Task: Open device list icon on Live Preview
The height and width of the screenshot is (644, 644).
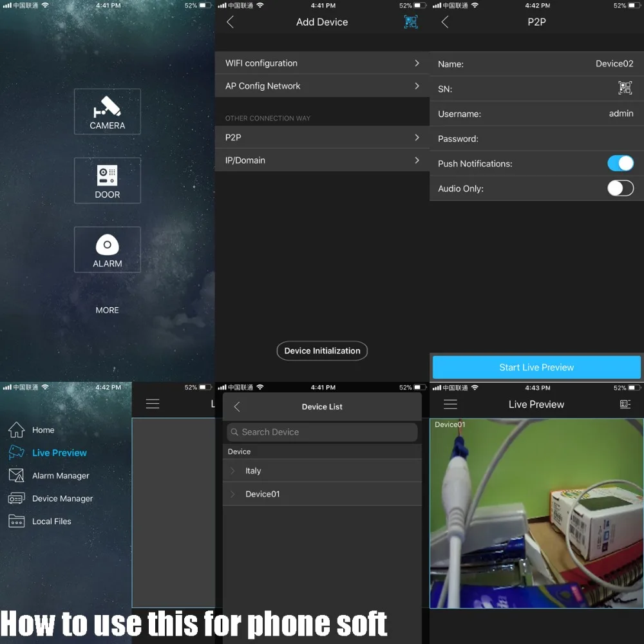Action: click(625, 404)
